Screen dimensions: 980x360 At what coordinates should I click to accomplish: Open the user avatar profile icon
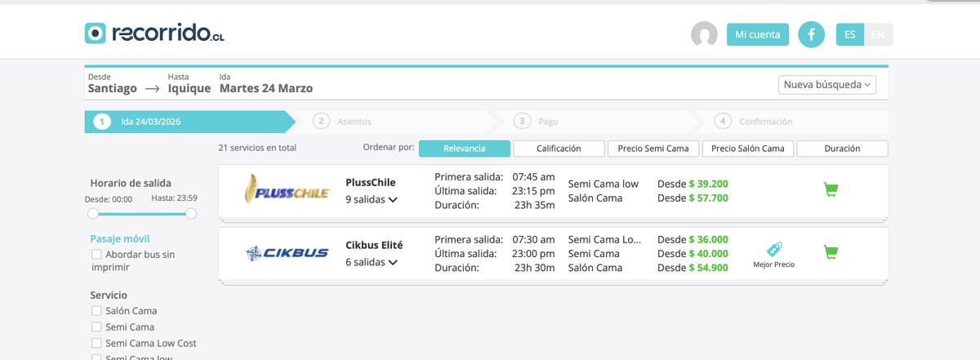click(704, 34)
